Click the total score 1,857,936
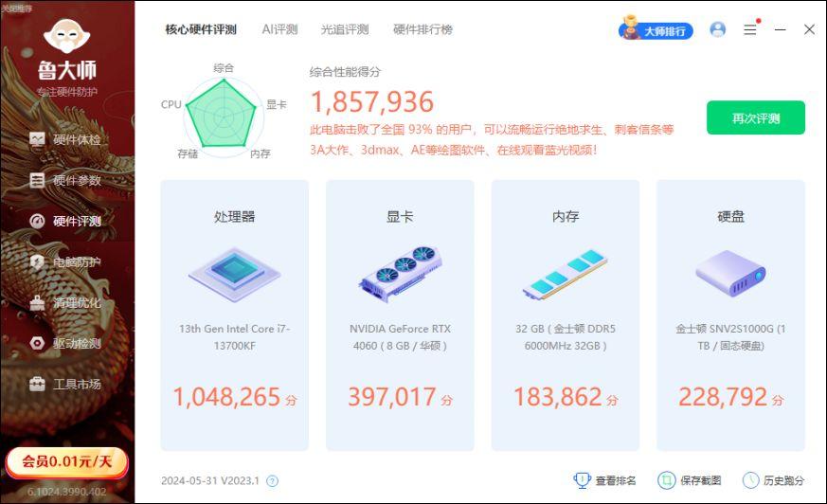This screenshot has width=827, height=504. click(372, 101)
